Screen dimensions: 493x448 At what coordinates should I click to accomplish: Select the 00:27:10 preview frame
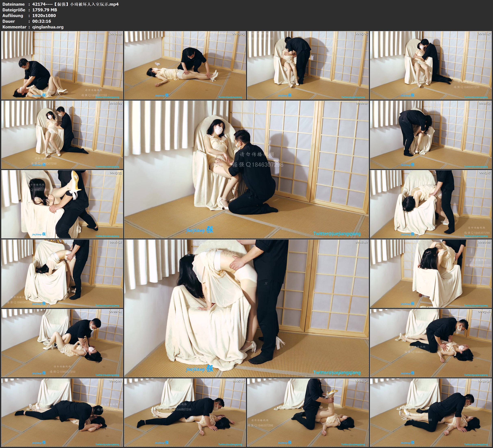point(185,412)
